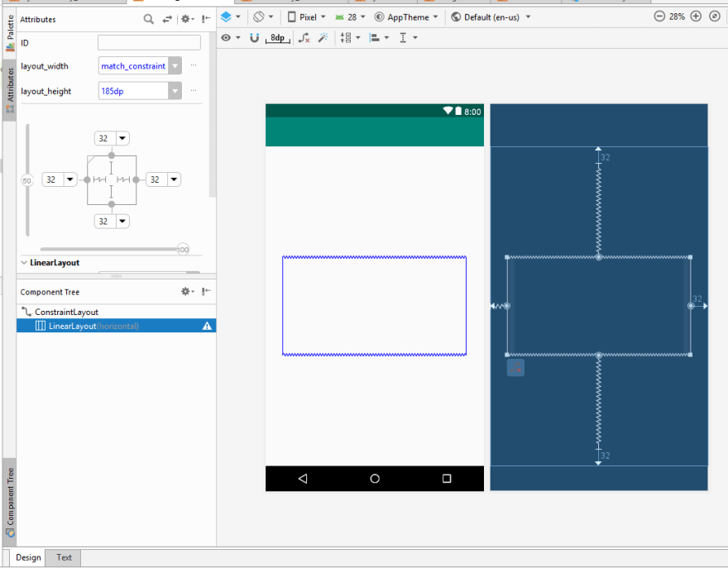Click blueprint right constraint anchor
The image size is (728, 568).
(x=691, y=306)
